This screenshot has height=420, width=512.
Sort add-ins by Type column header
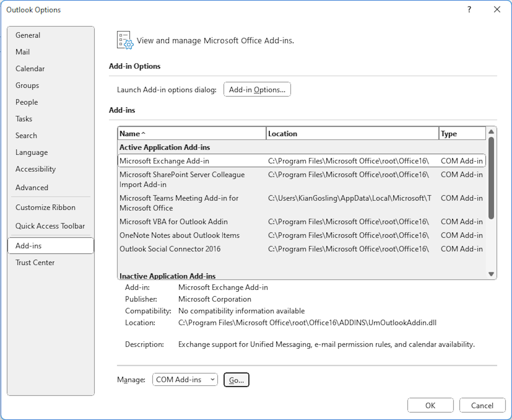click(462, 133)
